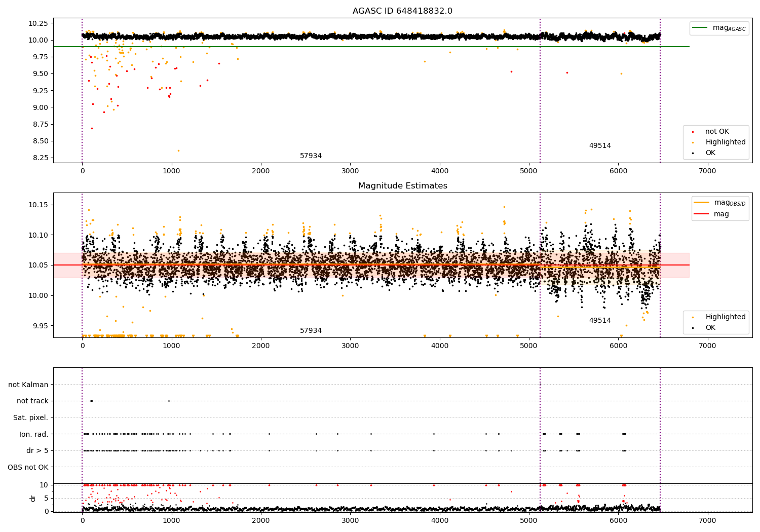Select the 'Magnitude Estimates' plot title
Viewport: 760px width, 532px height.
[402, 186]
